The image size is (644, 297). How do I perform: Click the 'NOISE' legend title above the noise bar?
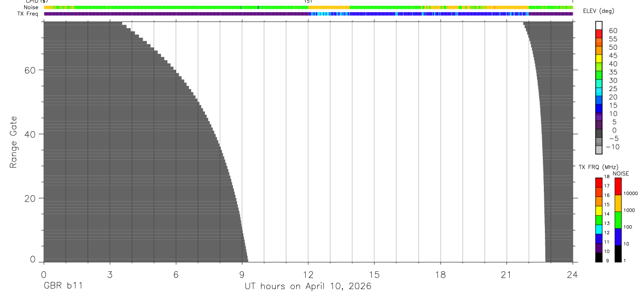point(620,173)
